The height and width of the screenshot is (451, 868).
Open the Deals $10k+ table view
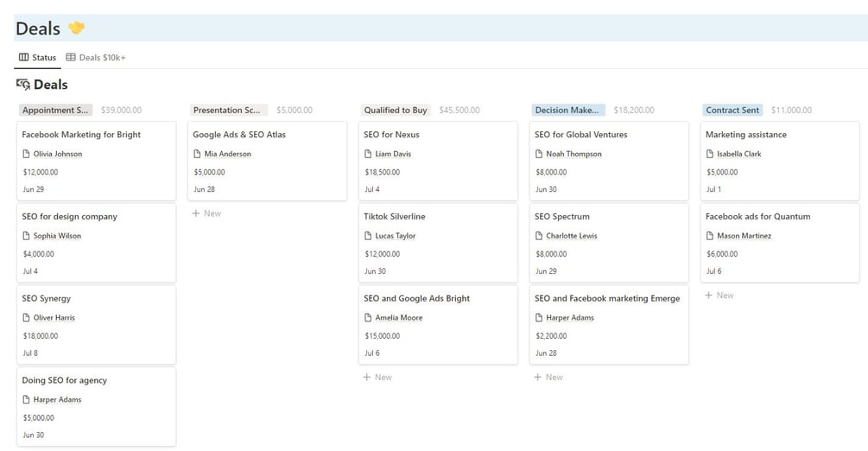(x=96, y=58)
